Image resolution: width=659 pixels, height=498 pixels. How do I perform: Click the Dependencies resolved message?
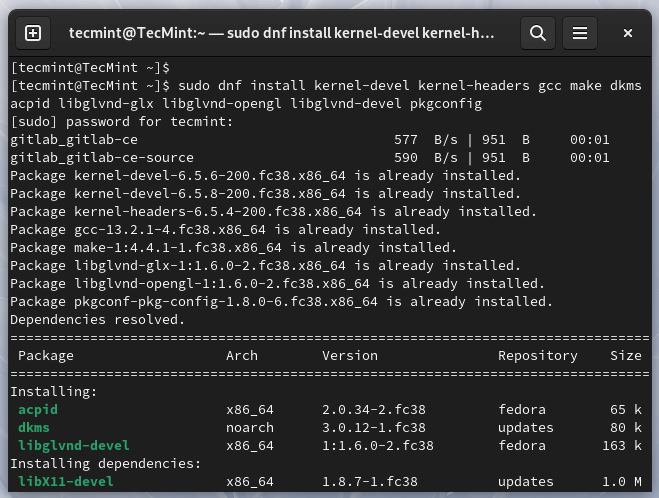[x=98, y=319]
